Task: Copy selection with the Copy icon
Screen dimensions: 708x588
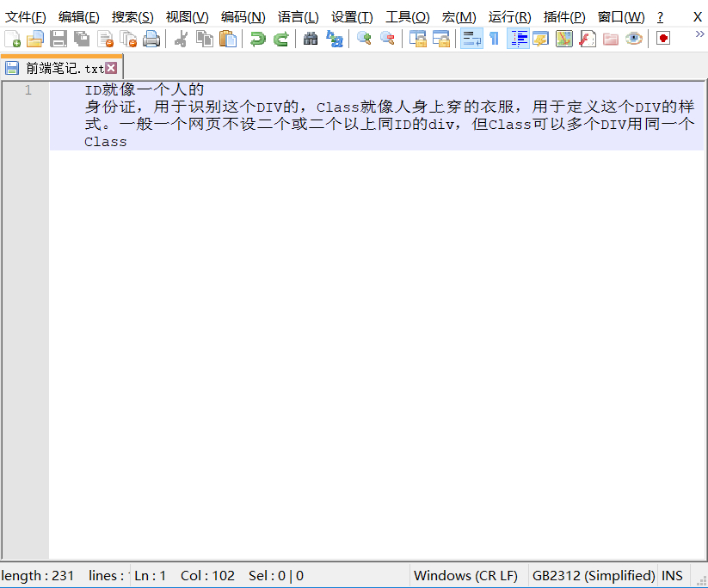Action: tap(205, 39)
